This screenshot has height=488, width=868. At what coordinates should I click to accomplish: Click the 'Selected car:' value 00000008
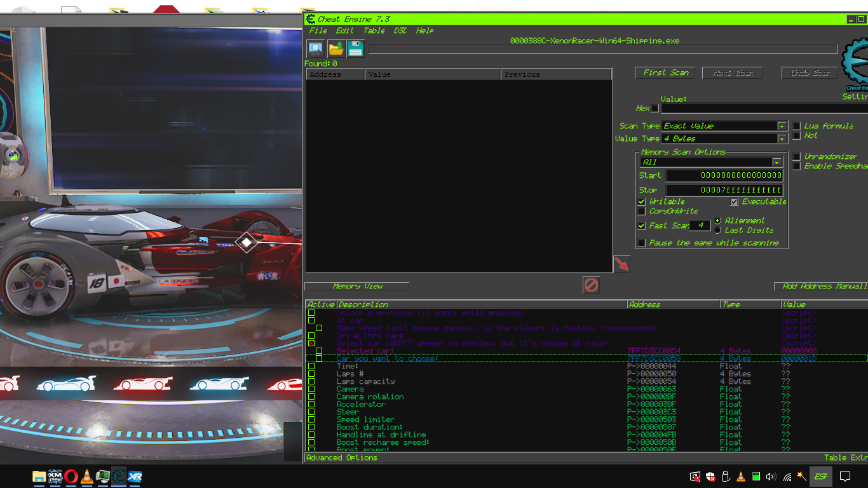pyautogui.click(x=799, y=351)
